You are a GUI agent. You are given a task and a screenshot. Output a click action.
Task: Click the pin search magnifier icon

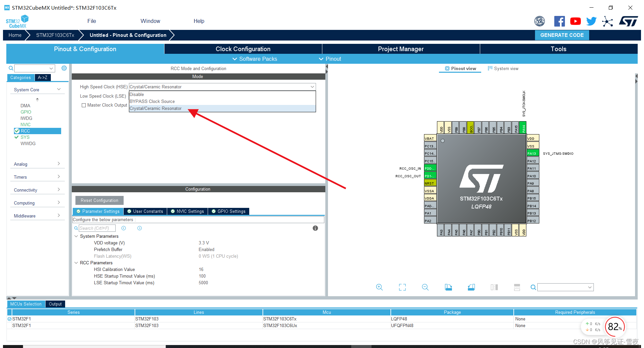point(533,287)
